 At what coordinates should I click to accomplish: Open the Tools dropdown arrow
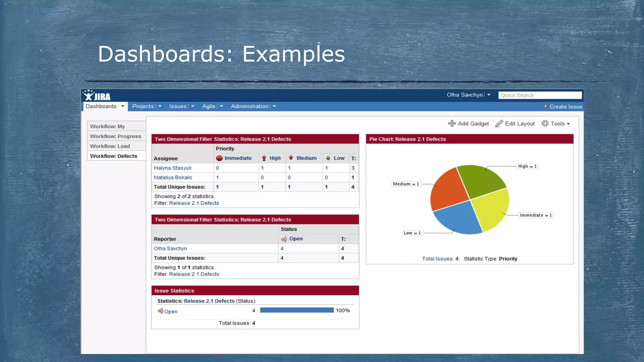[568, 124]
